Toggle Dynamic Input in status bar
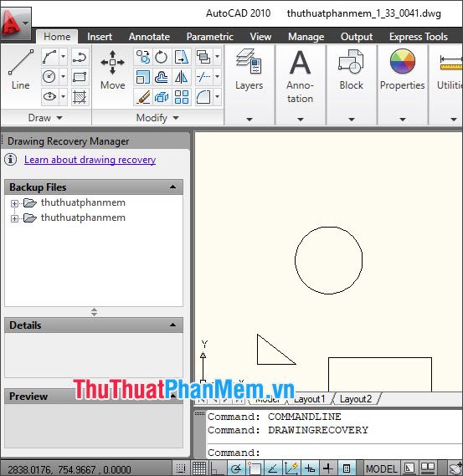This screenshot has width=463, height=476. pos(310,468)
